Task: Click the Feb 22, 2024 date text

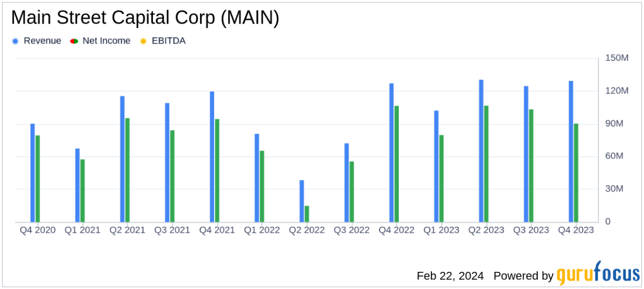Action: 450,276
